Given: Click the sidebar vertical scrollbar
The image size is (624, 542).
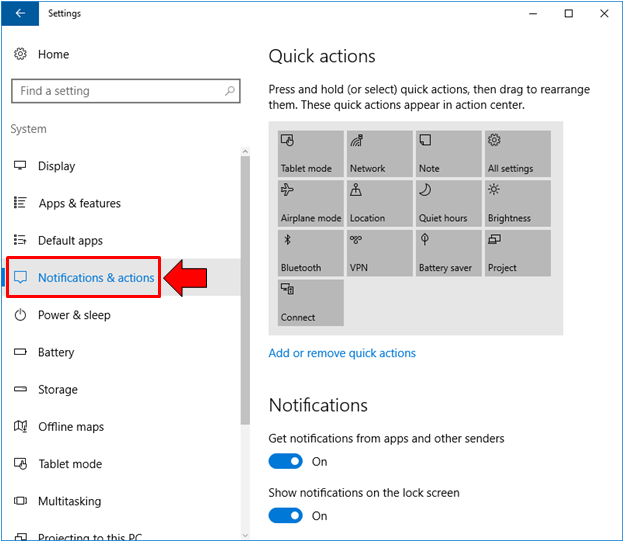Looking at the screenshot, I should pyautogui.click(x=245, y=300).
